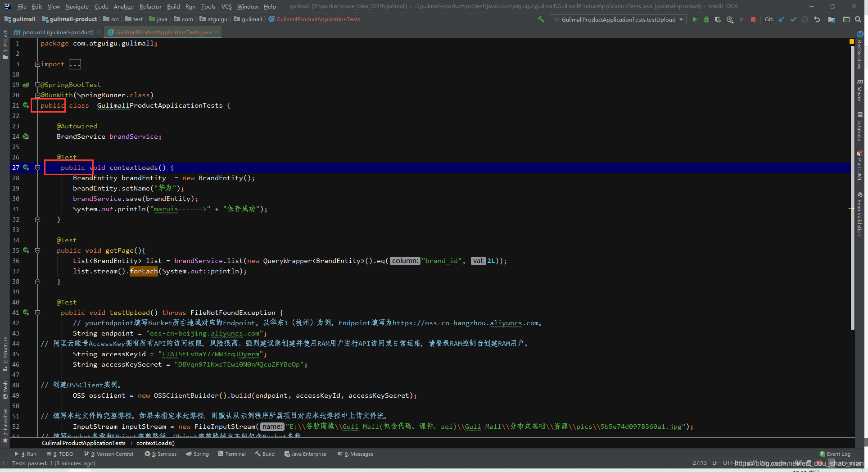
Task: Open the Tools menu
Action: [208, 6]
